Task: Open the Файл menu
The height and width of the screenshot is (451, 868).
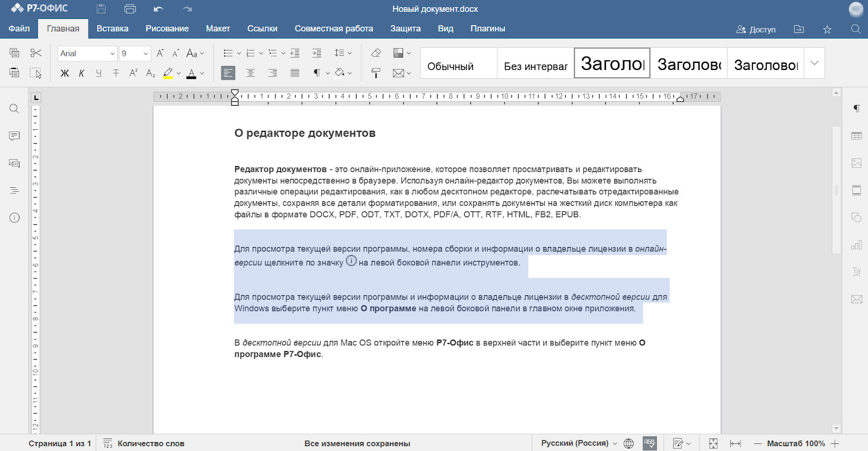Action: pos(19,28)
